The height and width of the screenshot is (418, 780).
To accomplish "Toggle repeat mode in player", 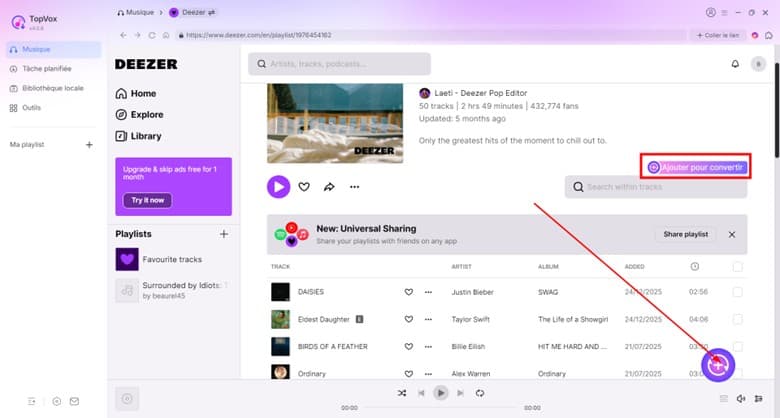I will [x=480, y=393].
